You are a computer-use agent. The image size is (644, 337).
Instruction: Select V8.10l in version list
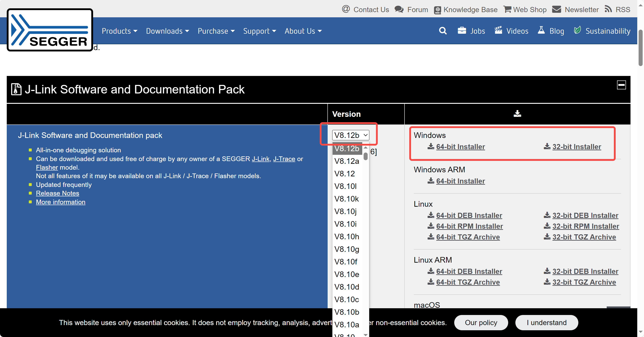[347, 186]
